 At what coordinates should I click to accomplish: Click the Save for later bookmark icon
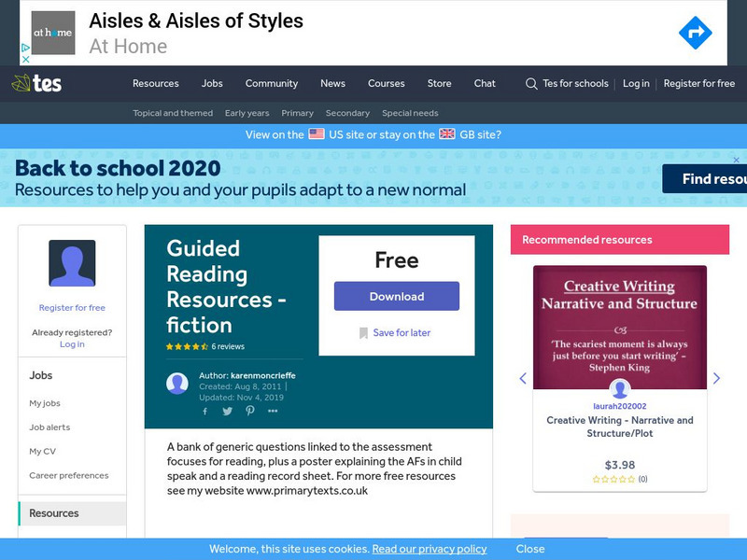363,333
